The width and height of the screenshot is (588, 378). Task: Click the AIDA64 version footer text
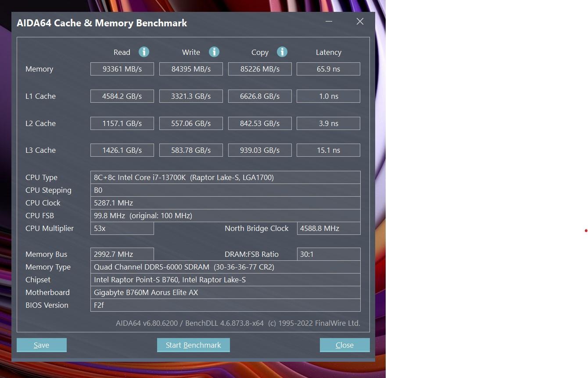238,323
